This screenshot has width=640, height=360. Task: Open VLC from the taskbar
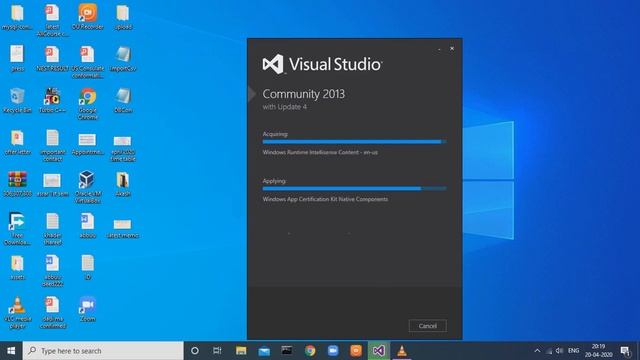coord(402,351)
